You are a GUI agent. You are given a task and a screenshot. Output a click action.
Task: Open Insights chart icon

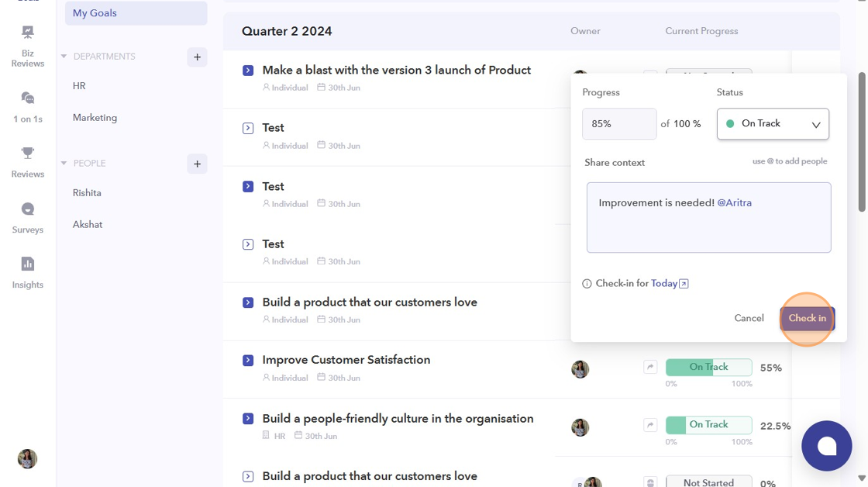pyautogui.click(x=28, y=272)
